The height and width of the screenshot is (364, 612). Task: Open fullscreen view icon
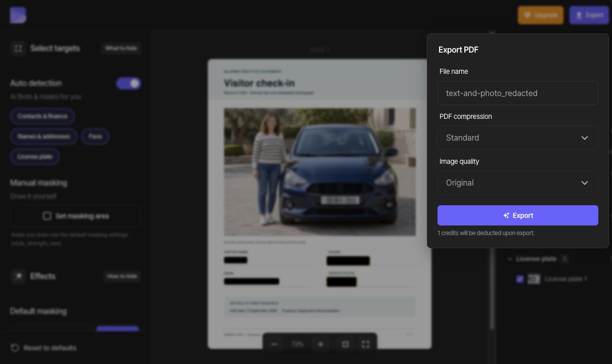(x=366, y=344)
